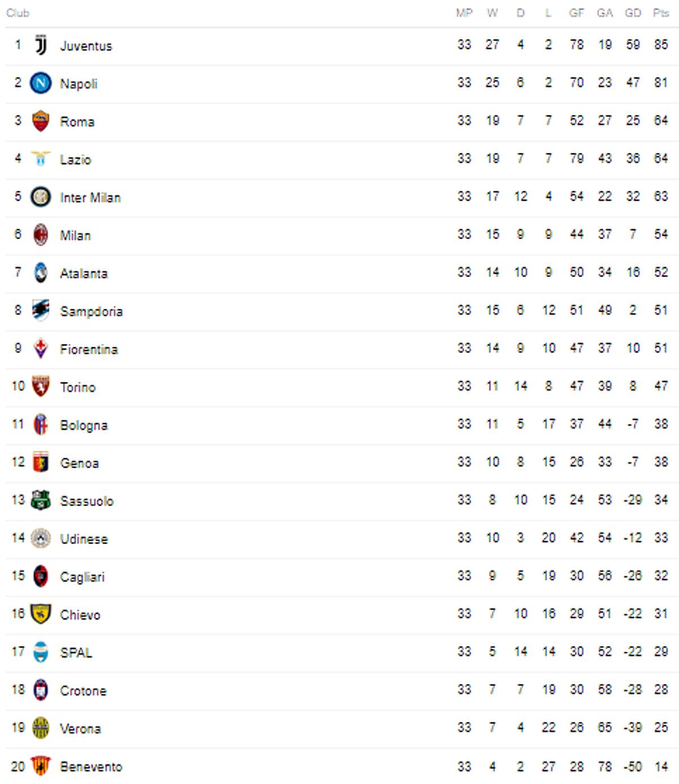Click the Torino bull crest

[x=41, y=386]
